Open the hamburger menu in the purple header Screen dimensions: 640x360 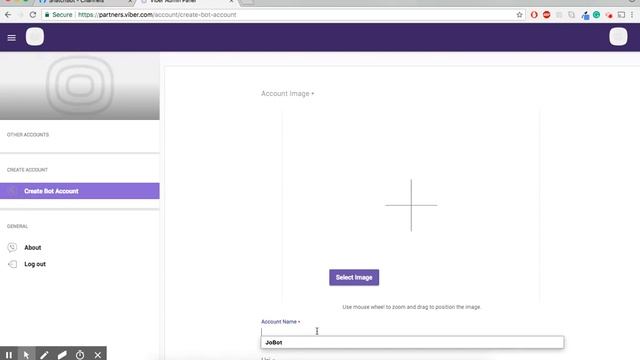click(11, 38)
